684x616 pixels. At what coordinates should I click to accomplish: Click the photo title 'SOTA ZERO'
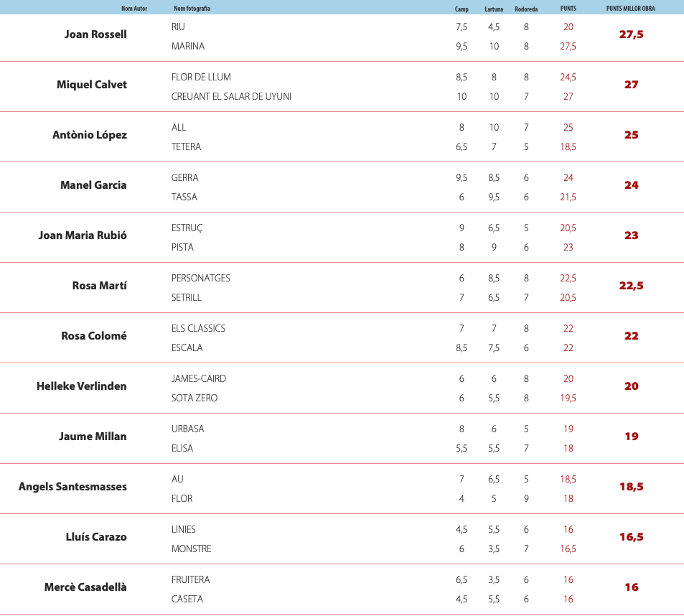(195, 398)
